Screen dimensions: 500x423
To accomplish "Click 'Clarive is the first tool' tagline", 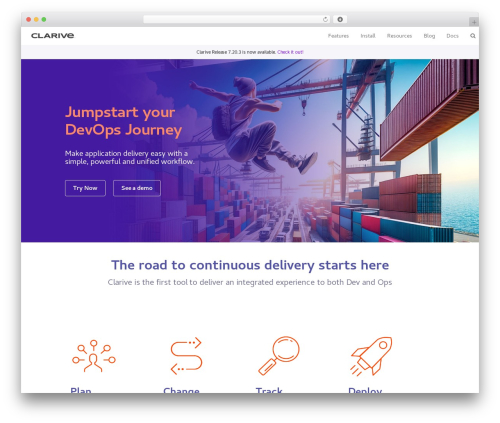I will [x=250, y=282].
